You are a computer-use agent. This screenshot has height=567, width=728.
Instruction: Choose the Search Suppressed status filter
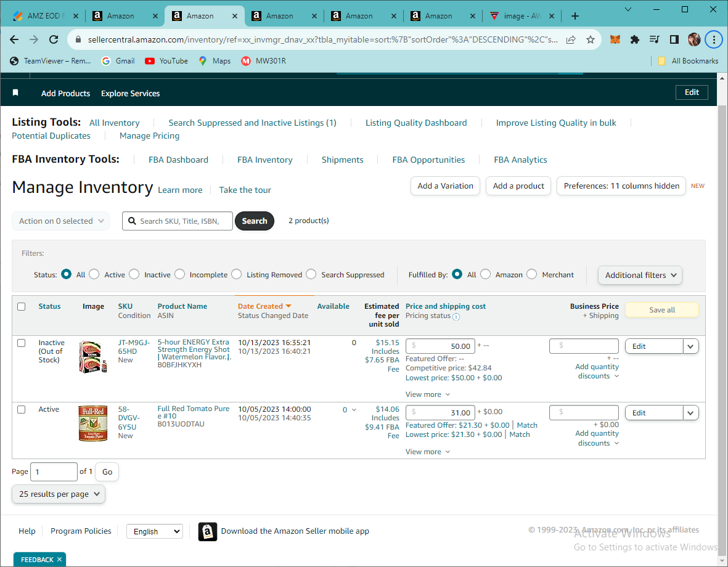pyautogui.click(x=311, y=274)
